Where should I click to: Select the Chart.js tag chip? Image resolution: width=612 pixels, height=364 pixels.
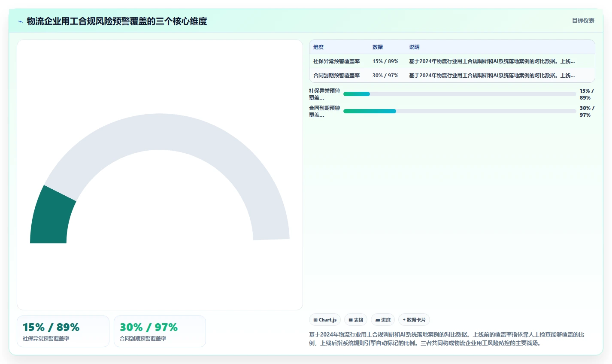325,320
